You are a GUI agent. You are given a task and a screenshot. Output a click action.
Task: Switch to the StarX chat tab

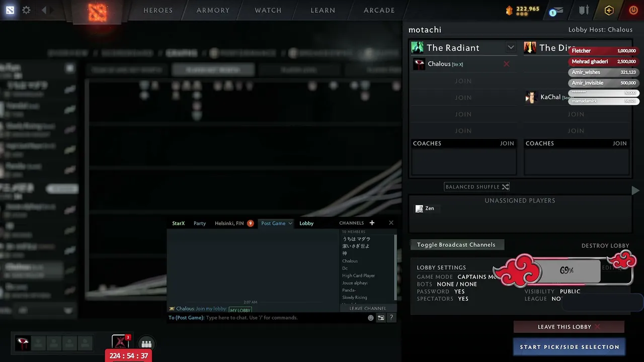tap(179, 223)
